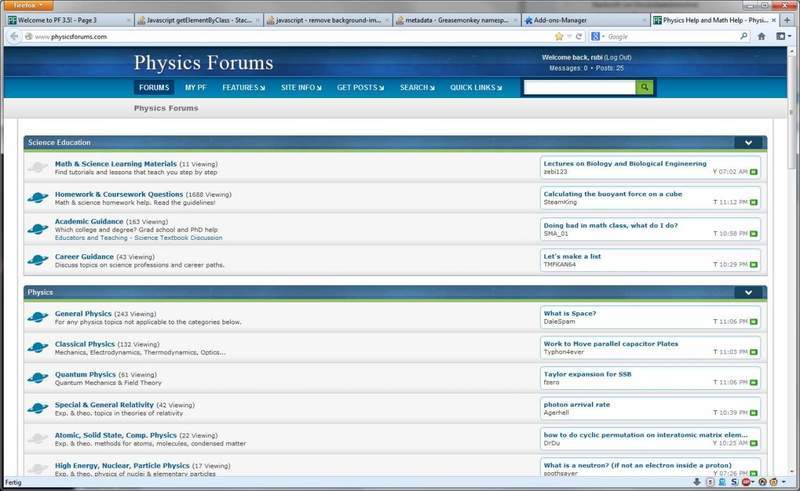Open High Energy, Nuclear, Particle Physics forum
800x491 pixels.
click(x=122, y=465)
